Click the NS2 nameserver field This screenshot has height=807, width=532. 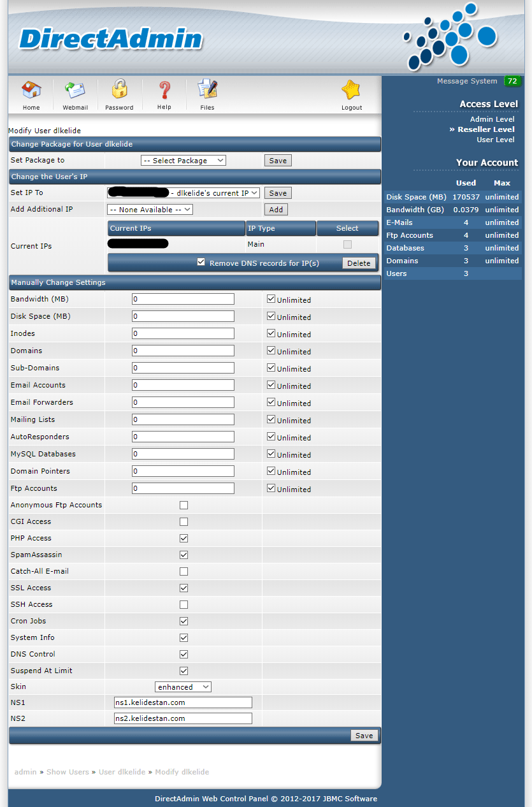(x=183, y=718)
